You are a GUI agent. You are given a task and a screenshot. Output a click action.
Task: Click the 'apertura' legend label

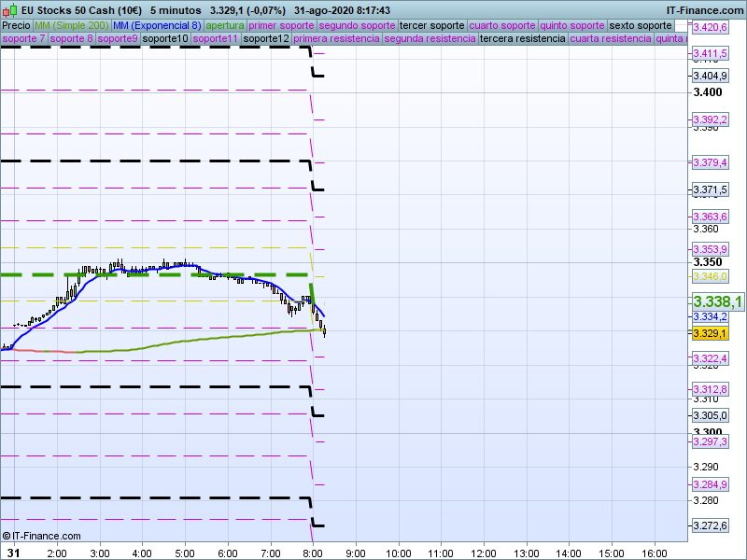coord(225,25)
